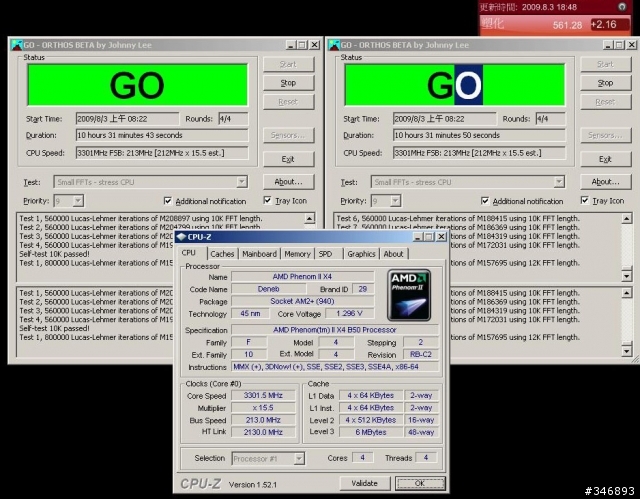Close the left ORTHOS window
This screenshot has height=499, width=640.
[x=315, y=45]
